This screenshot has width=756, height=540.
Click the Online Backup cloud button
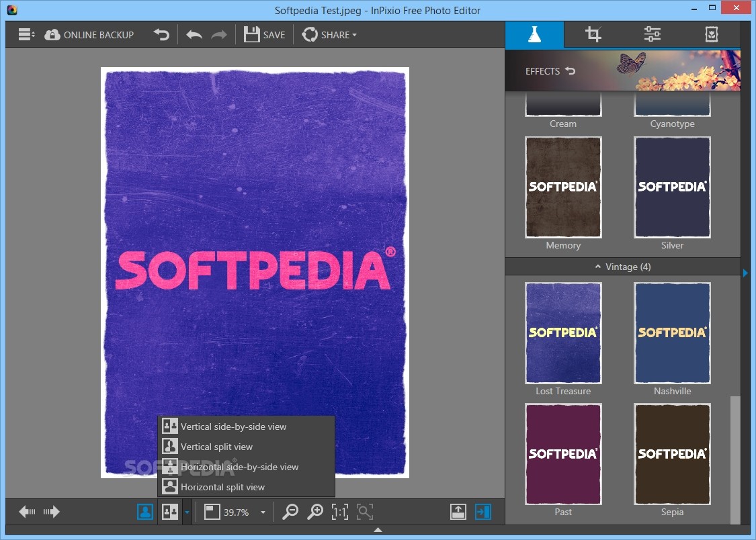89,35
